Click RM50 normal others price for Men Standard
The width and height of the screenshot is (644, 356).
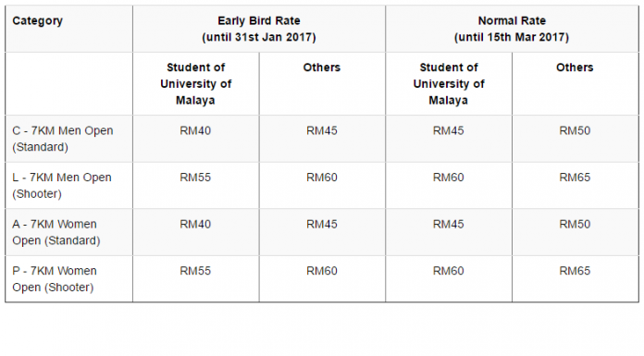point(575,131)
